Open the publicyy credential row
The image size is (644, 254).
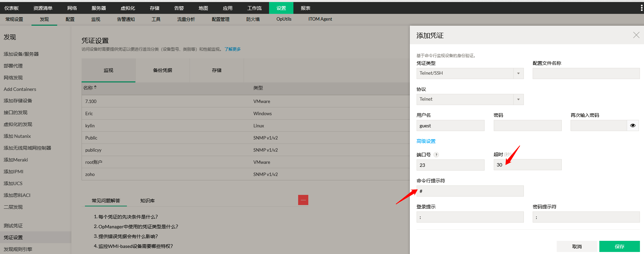point(246,150)
